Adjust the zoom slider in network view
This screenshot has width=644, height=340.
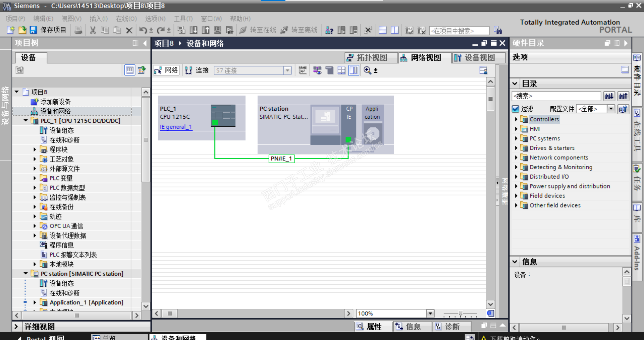click(461, 314)
